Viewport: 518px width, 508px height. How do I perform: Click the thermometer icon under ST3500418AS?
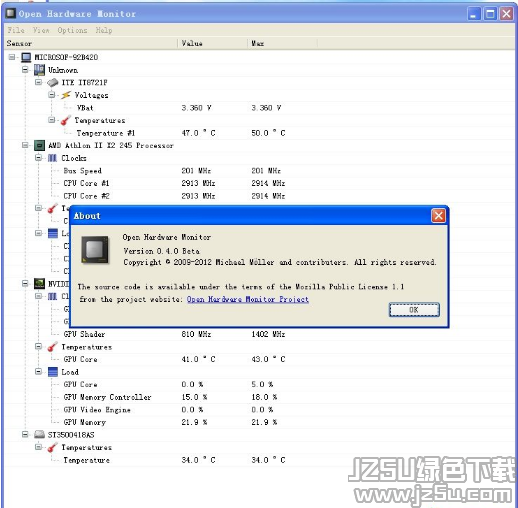pyautogui.click(x=52, y=447)
